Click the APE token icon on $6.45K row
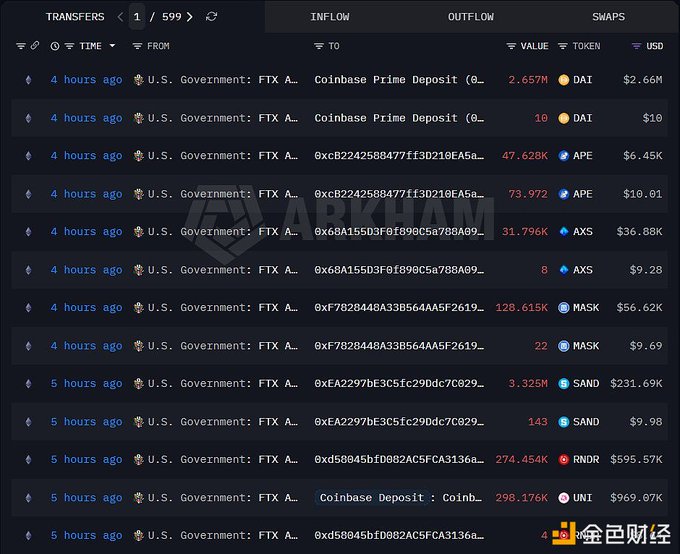 (x=563, y=156)
